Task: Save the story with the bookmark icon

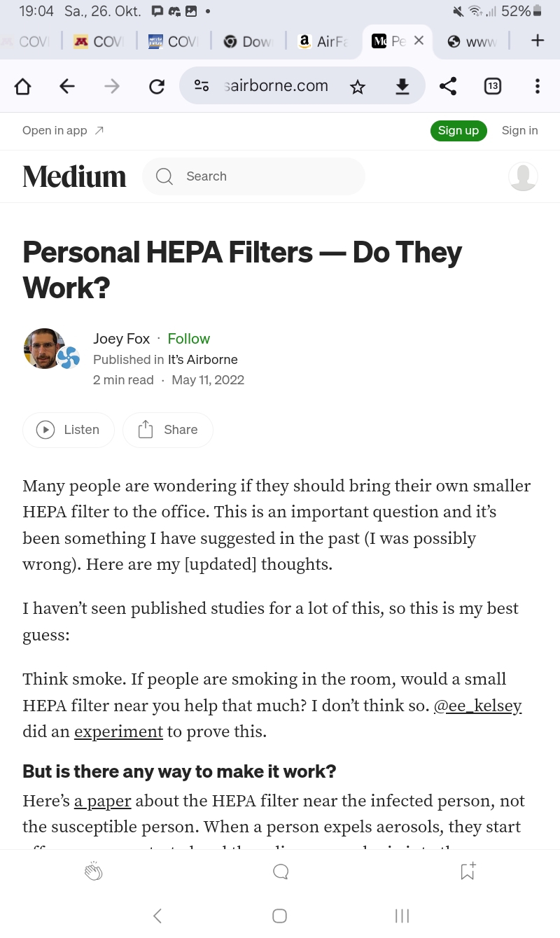Action: 467,871
